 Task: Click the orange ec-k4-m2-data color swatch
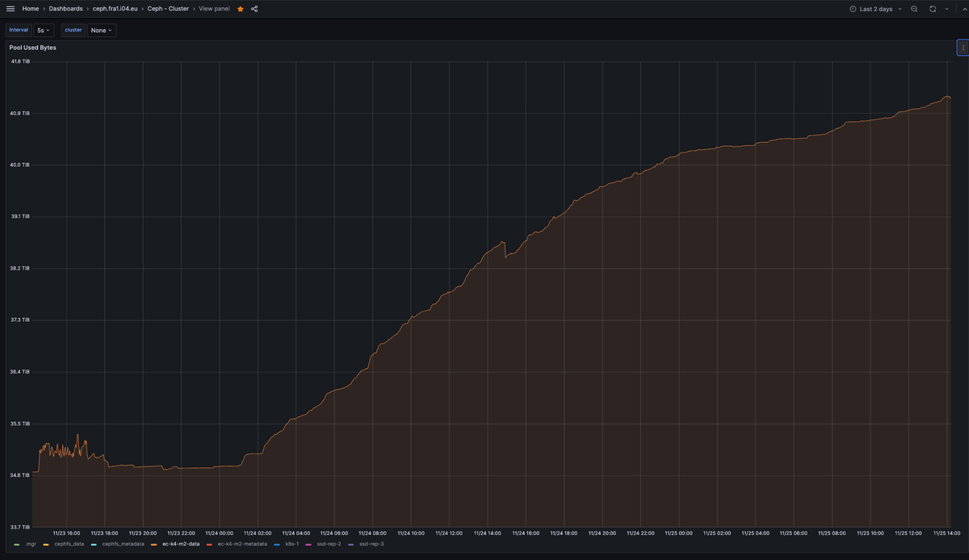pyautogui.click(x=154, y=545)
